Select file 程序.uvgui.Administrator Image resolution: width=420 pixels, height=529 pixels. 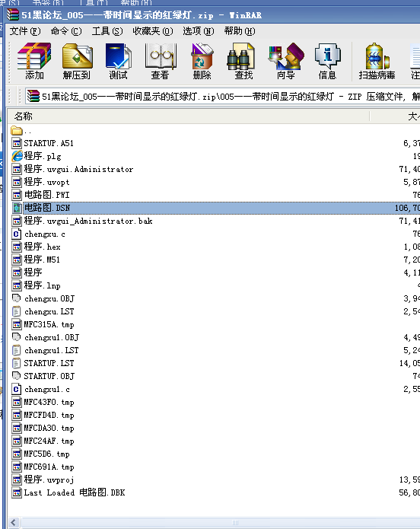click(x=78, y=170)
